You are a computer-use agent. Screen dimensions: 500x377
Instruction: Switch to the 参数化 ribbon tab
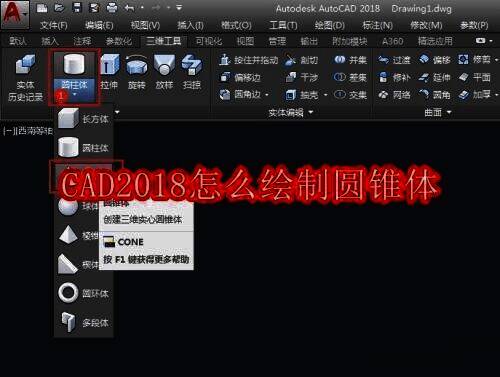(118, 41)
